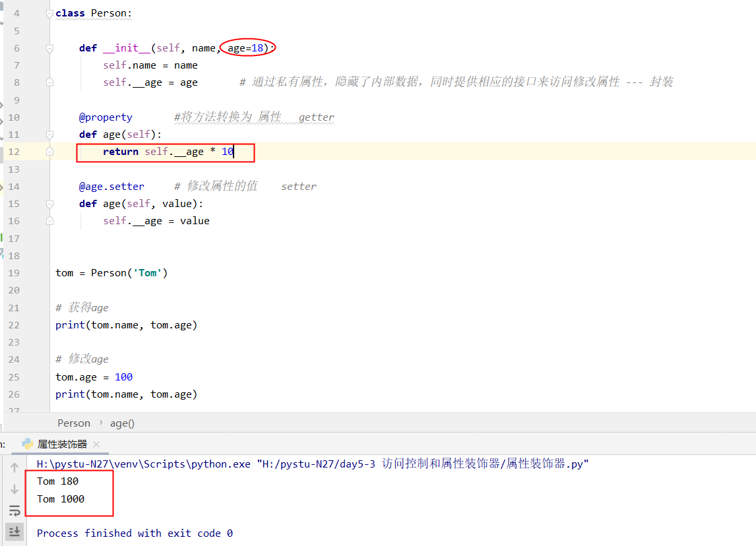Click the Up the Stack Trace arrow
Image resolution: width=756 pixels, height=546 pixels.
[14, 468]
